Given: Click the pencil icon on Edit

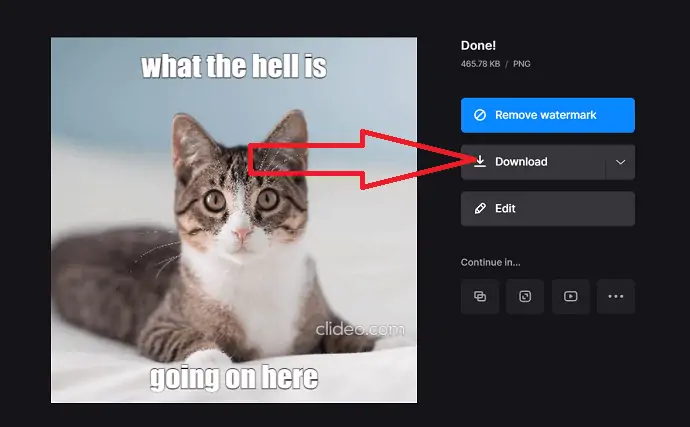Looking at the screenshot, I should (x=480, y=208).
